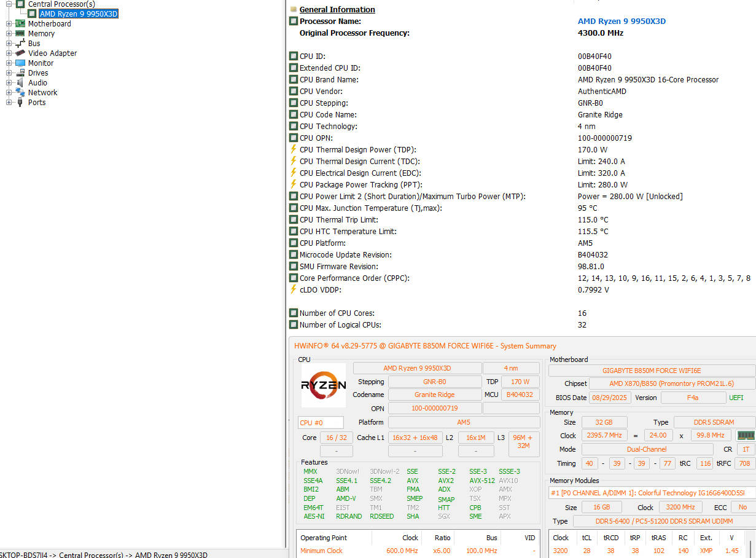Expand the Motherboard tree node
Screen dimensions: 756x558
9,24
